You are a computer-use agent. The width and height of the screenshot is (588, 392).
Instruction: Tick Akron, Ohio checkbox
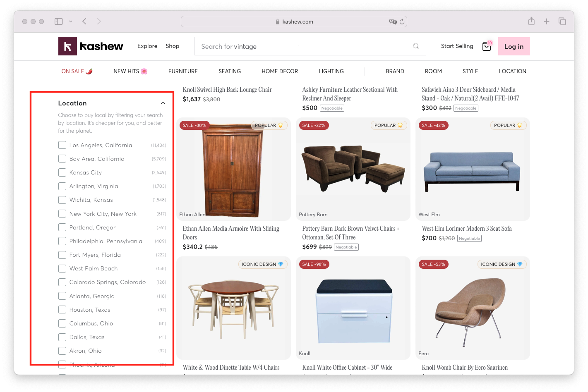click(62, 351)
